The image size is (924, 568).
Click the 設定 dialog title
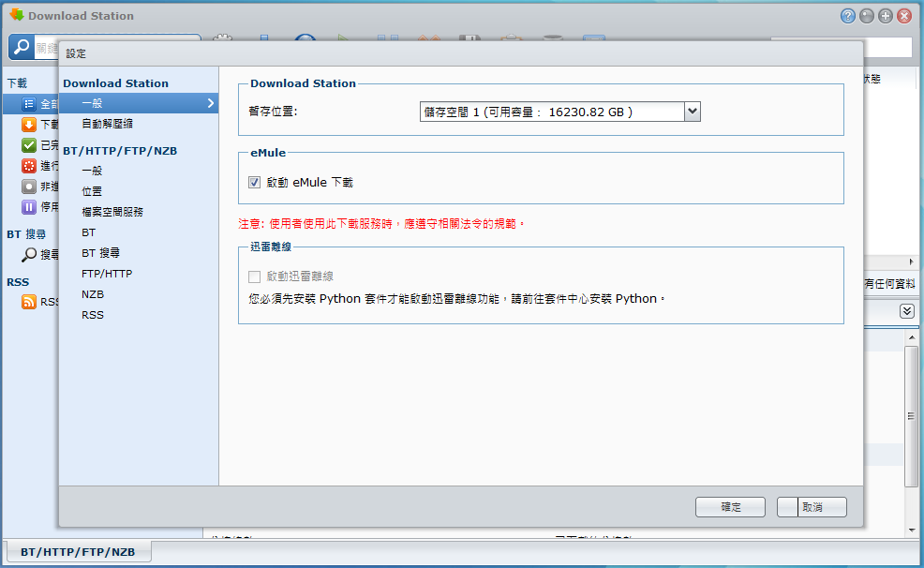(x=76, y=53)
